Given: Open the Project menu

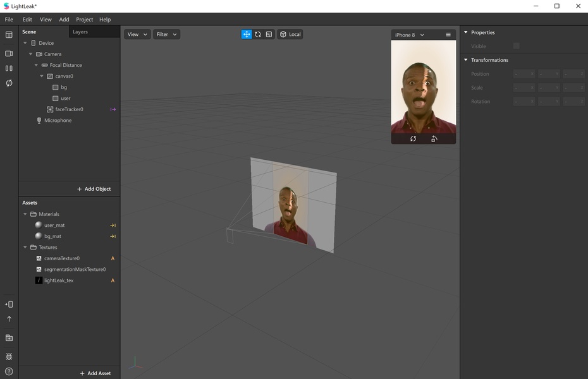Looking at the screenshot, I should coord(84,20).
